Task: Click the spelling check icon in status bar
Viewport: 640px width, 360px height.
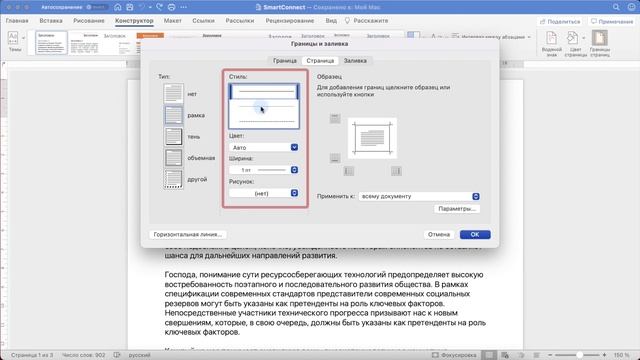Action: click(117, 355)
